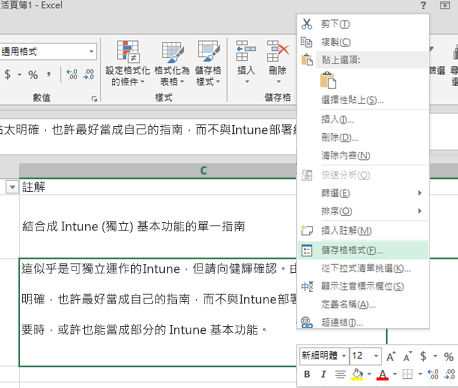
Task: Open fill color dropdown arrow in mini toolbar
Action: pos(369,374)
